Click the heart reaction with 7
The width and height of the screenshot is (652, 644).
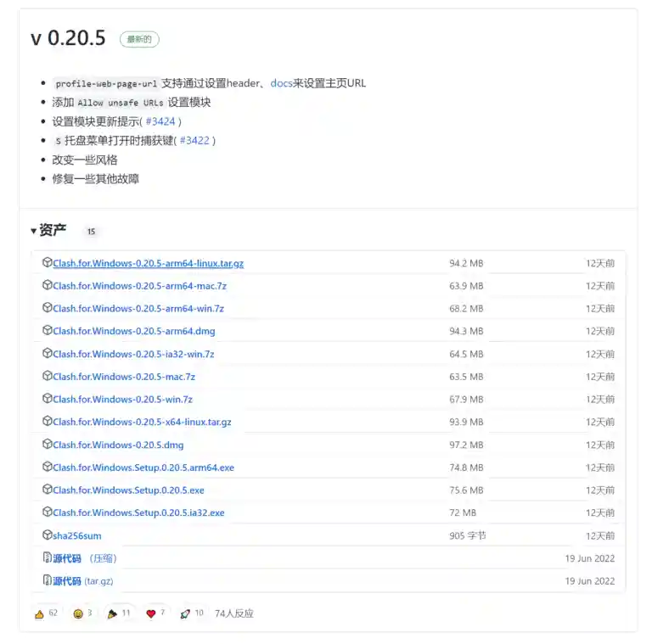pos(155,613)
